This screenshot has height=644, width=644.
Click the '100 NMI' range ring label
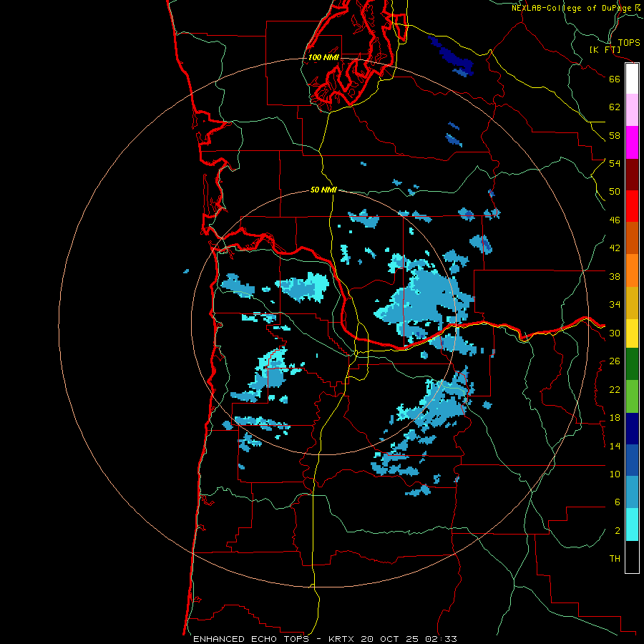click(x=323, y=57)
